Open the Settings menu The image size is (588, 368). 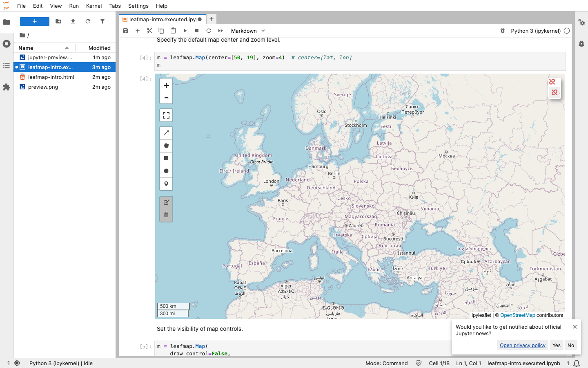(138, 6)
